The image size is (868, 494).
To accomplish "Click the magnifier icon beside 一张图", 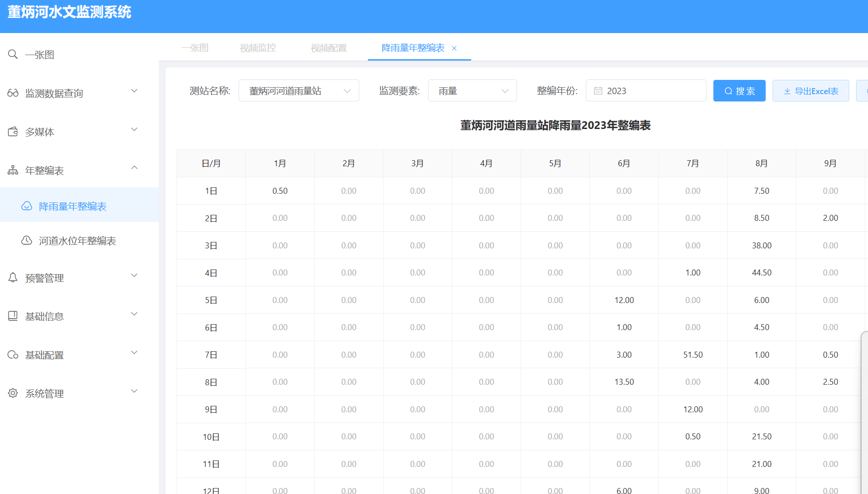I will (x=13, y=54).
